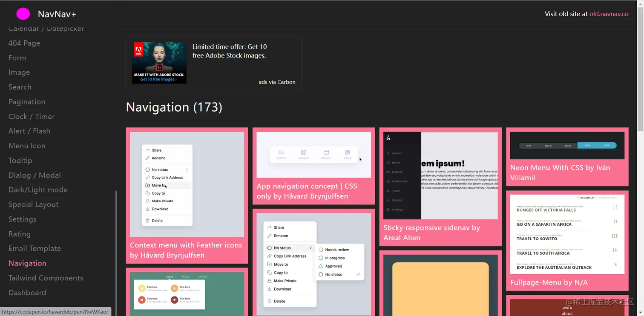Open the yellow rounded card preview

point(440,285)
